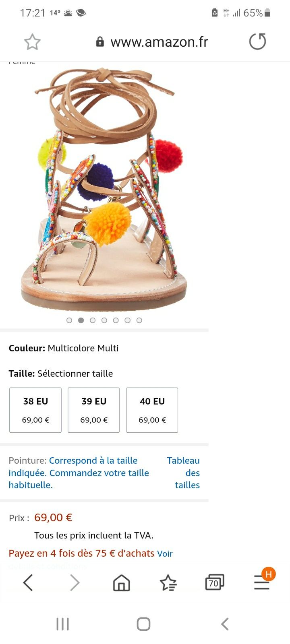Tap the browser forward arrow
Viewport: 290px width, 644px height.
pos(75,582)
